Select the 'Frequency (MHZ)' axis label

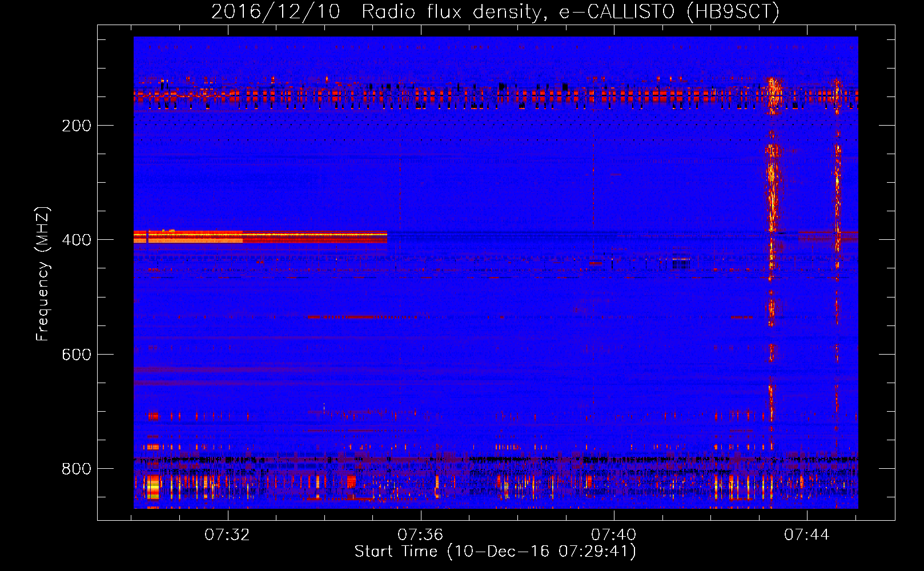coord(42,274)
